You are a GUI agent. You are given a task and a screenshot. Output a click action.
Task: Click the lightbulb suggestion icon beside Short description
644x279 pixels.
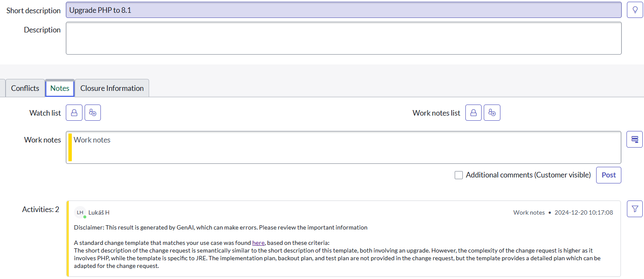[x=635, y=10]
